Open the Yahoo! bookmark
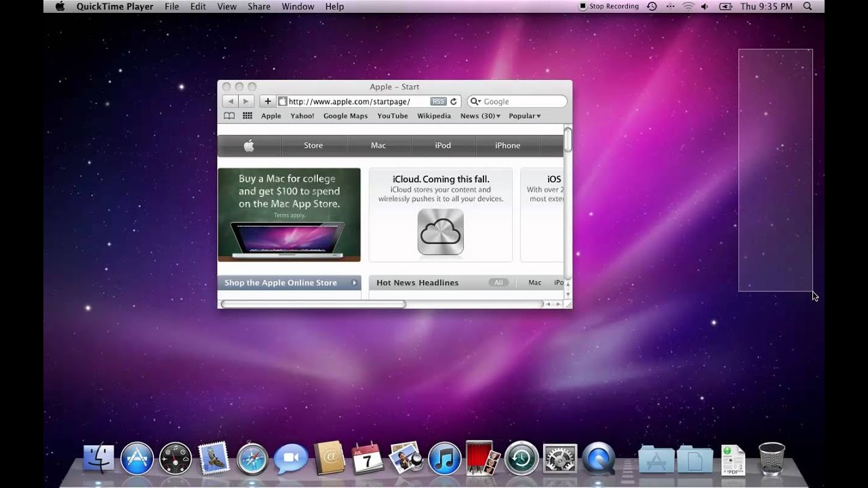The image size is (868, 488). pyautogui.click(x=302, y=116)
